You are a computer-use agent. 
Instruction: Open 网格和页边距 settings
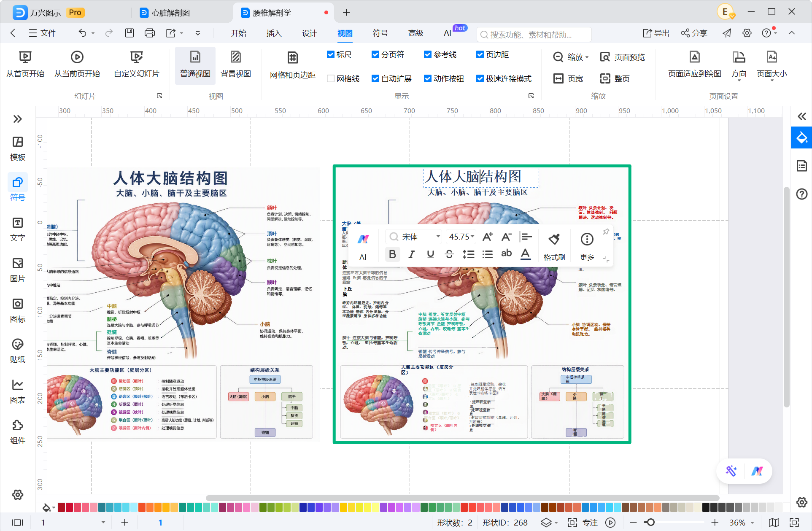tap(293, 65)
